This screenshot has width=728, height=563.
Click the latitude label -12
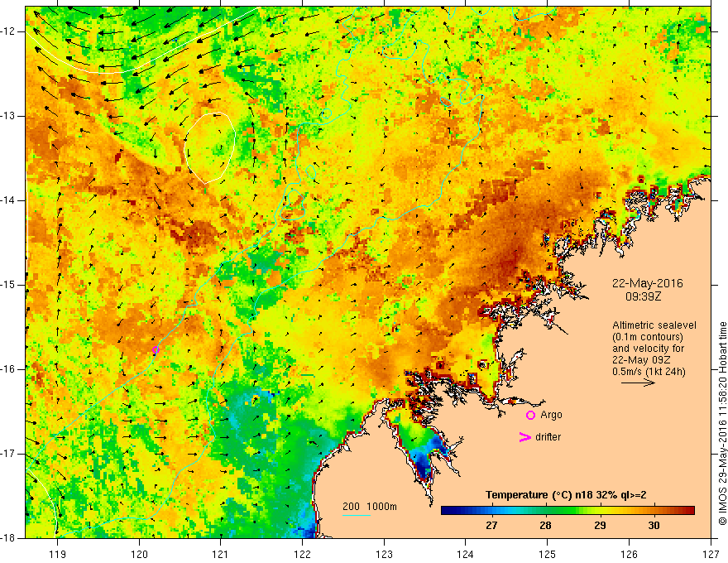pos(8,31)
